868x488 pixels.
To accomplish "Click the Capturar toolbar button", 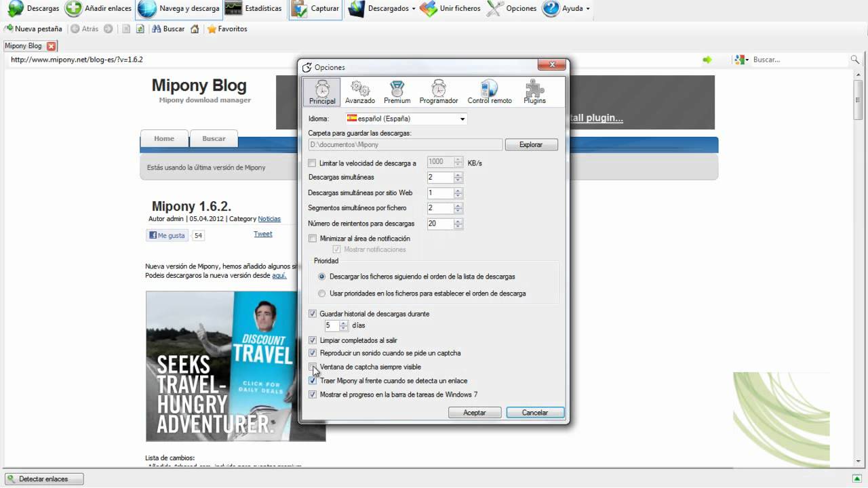I will [x=315, y=9].
